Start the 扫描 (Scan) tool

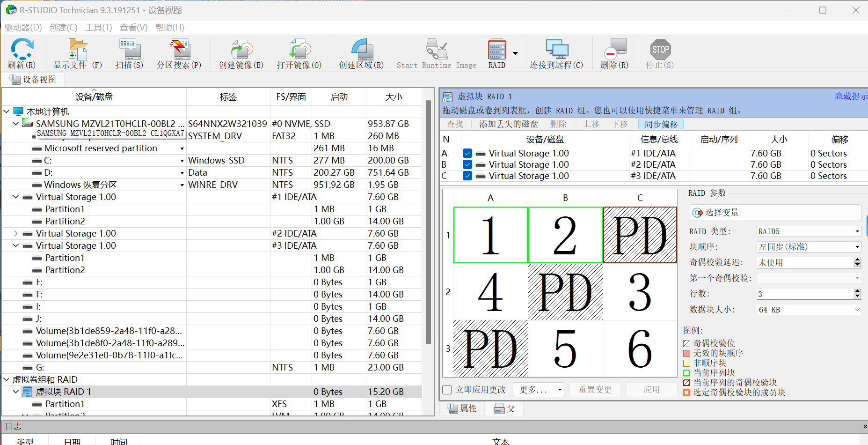click(130, 49)
